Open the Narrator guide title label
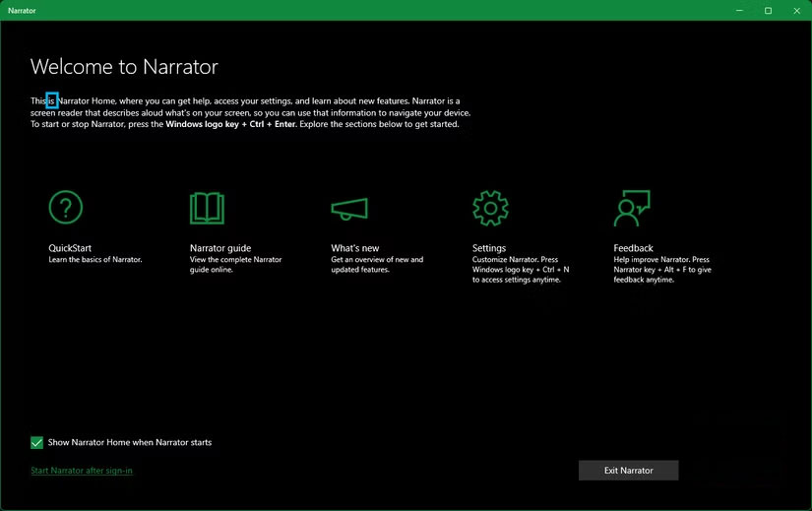 coord(220,248)
